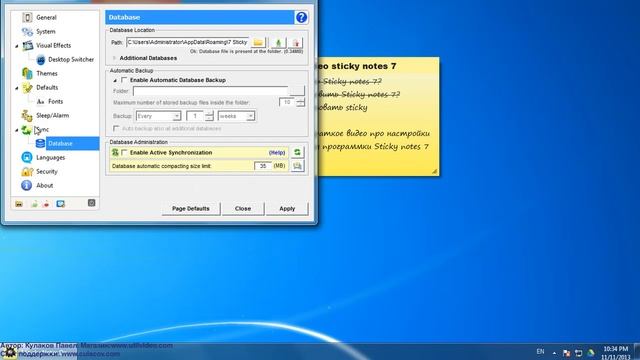
Task: Click the maximum backup files spinner
Action: pyautogui.click(x=300, y=102)
